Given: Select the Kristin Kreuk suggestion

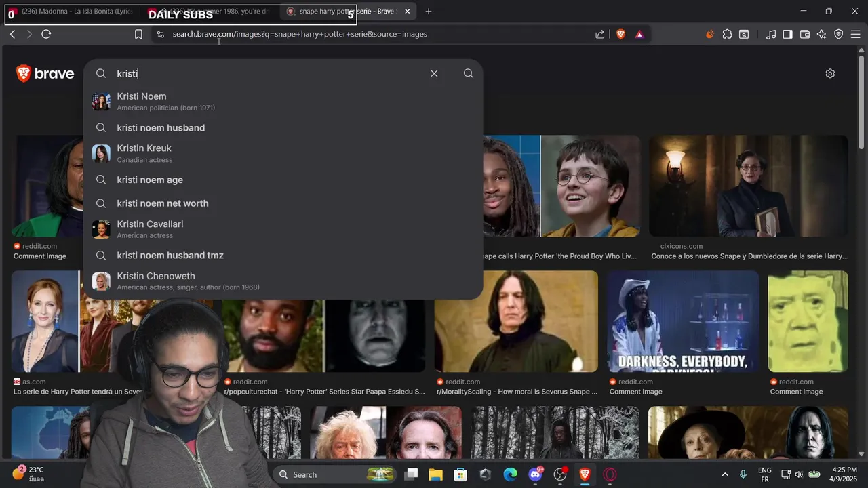Looking at the screenshot, I should coord(283,153).
